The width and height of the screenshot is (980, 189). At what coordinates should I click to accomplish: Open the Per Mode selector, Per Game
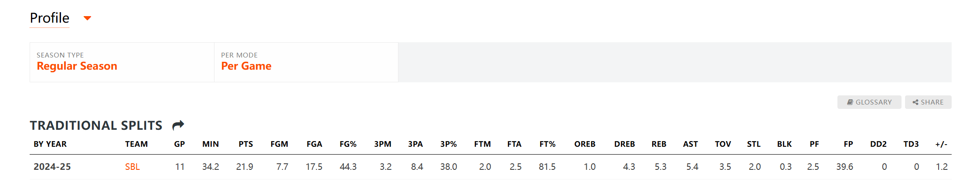[306, 62]
